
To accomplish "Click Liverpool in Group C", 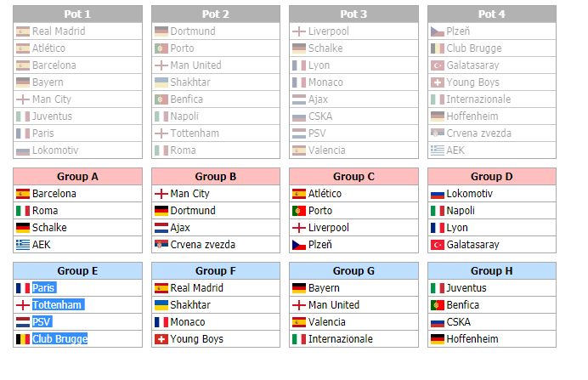I will coord(329,228).
